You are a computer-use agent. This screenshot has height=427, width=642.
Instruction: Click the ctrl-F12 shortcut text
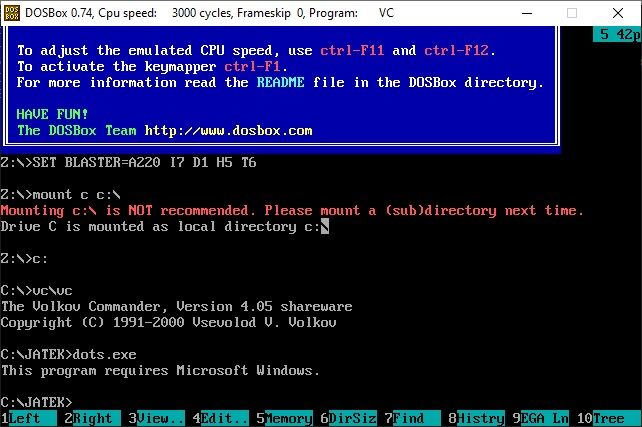456,50
